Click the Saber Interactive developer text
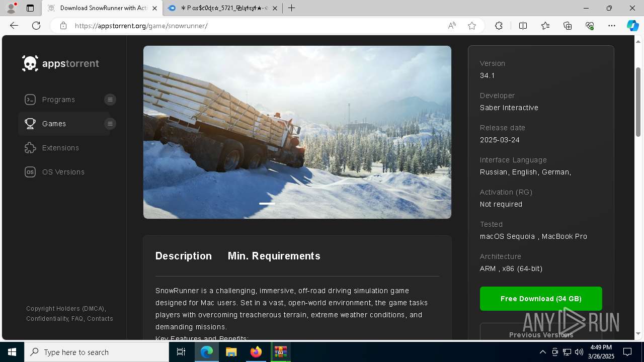The image size is (644, 362). pyautogui.click(x=509, y=108)
